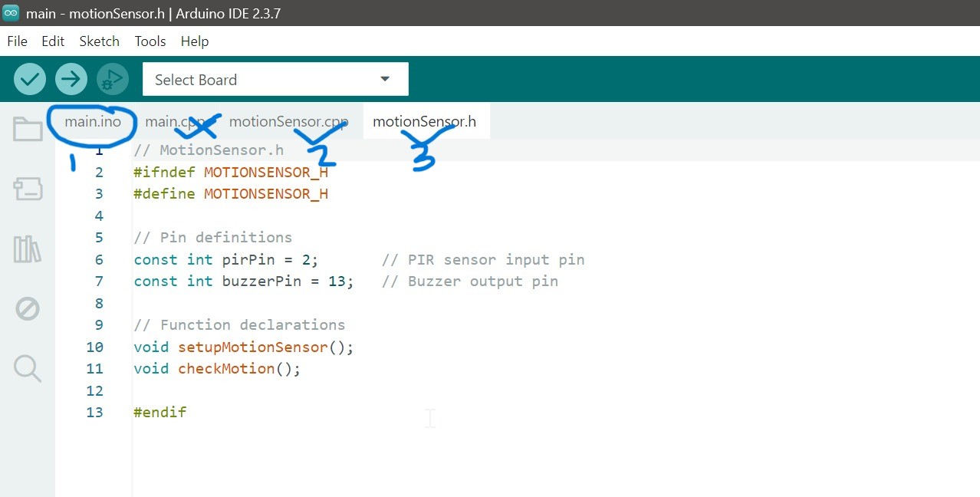
Task: Open the File menu
Action: coord(17,41)
